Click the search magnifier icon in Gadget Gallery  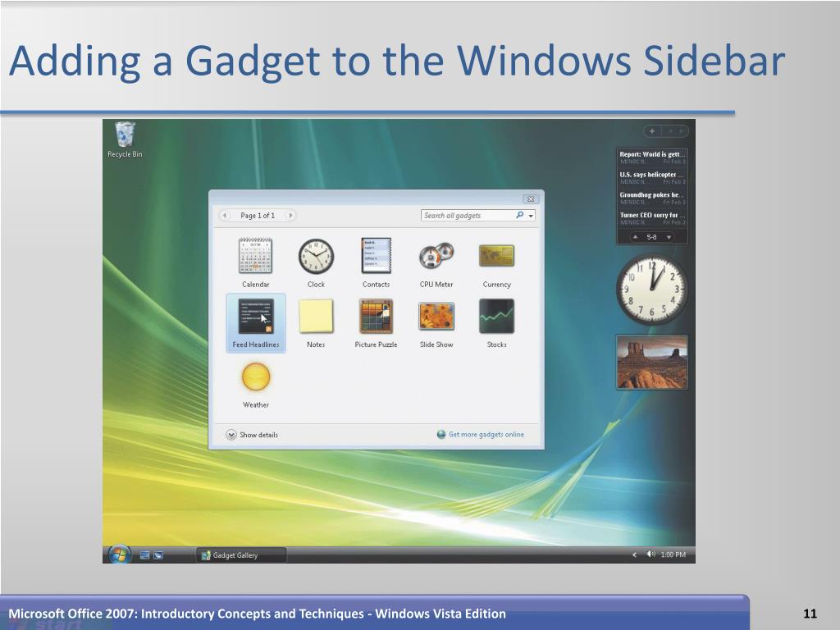pyautogui.click(x=519, y=215)
